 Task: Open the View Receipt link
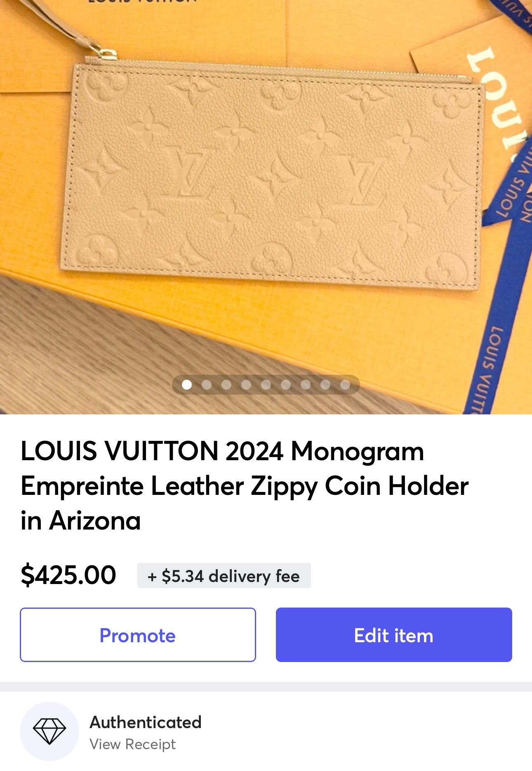point(133,744)
